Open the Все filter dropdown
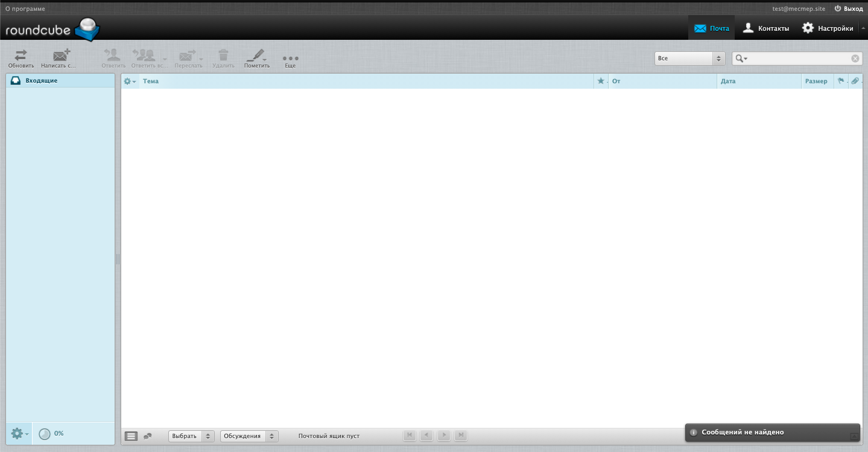Image resolution: width=868 pixels, height=452 pixels. pyautogui.click(x=689, y=59)
